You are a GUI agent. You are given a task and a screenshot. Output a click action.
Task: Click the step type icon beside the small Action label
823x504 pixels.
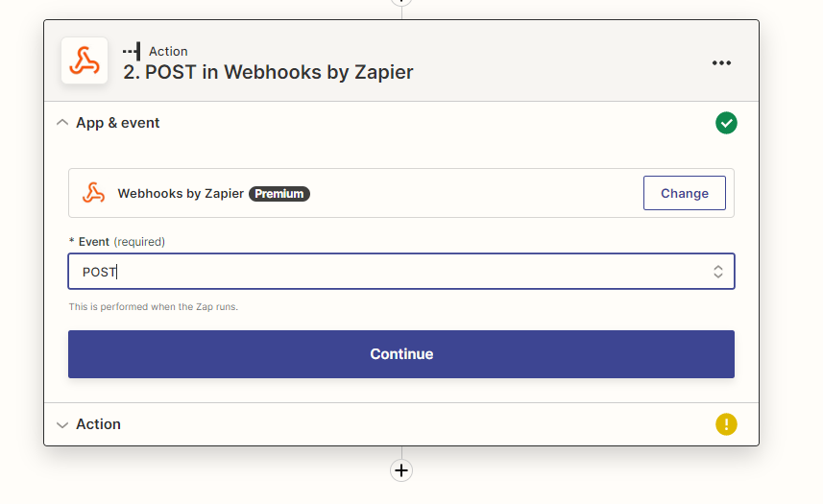click(x=132, y=51)
